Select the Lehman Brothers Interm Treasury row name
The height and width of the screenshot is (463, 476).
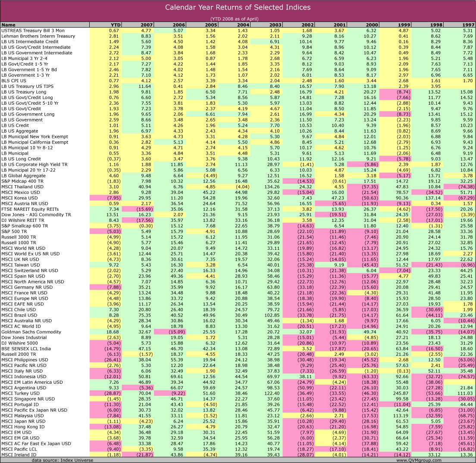pos(38,36)
